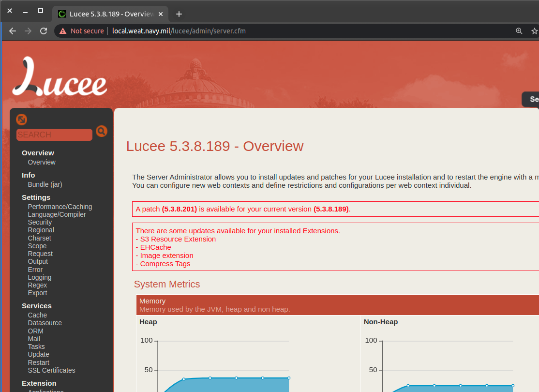
Task: Click the Lucee logo
Action: pyautogui.click(x=60, y=76)
